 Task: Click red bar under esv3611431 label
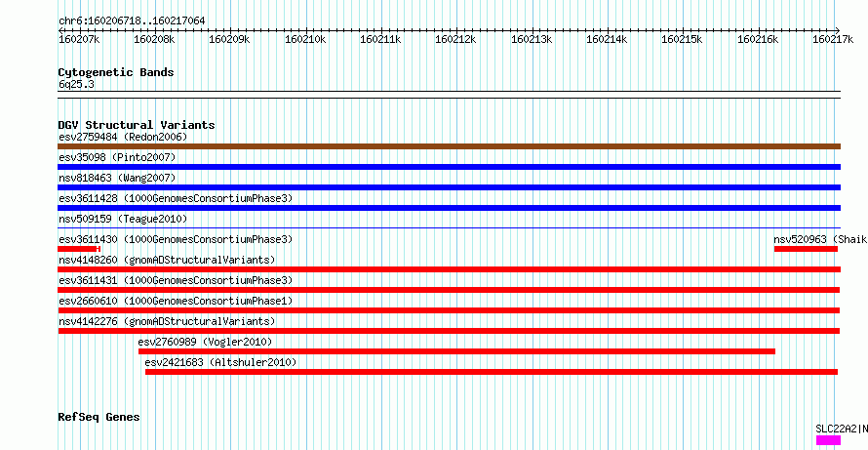(449, 290)
